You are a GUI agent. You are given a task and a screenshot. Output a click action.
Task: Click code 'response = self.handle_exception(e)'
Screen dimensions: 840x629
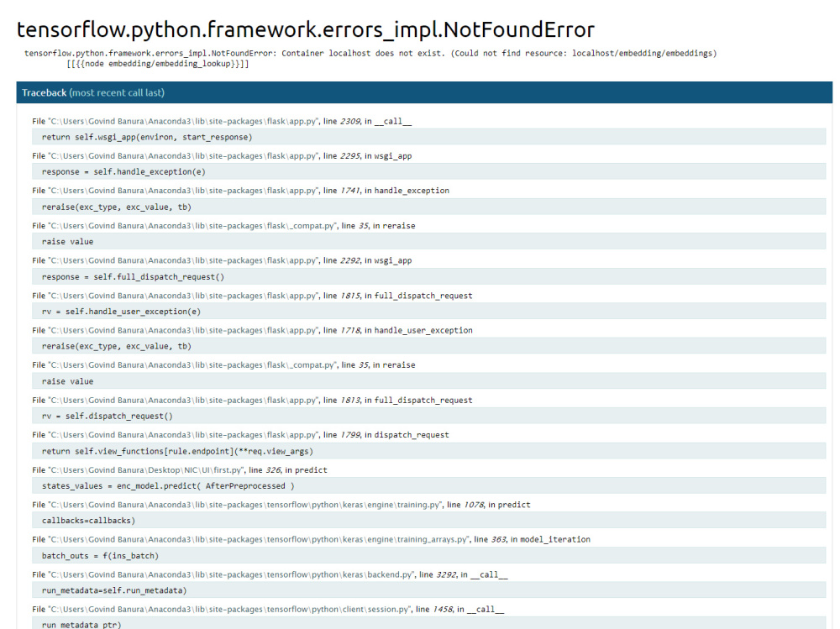[428, 172]
